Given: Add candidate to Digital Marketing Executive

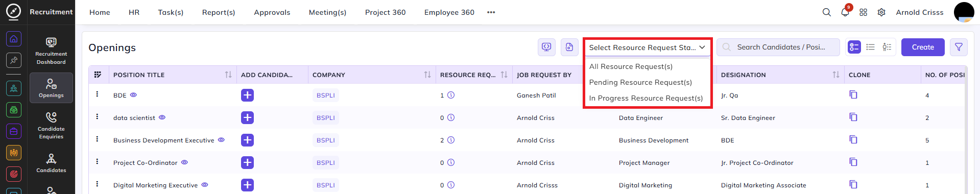Looking at the screenshot, I should (247, 185).
